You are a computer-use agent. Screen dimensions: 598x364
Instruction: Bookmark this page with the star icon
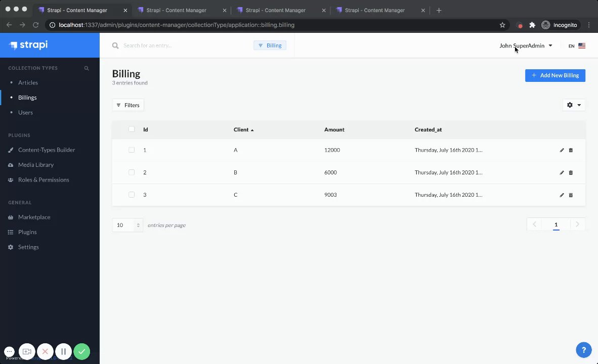[502, 25]
